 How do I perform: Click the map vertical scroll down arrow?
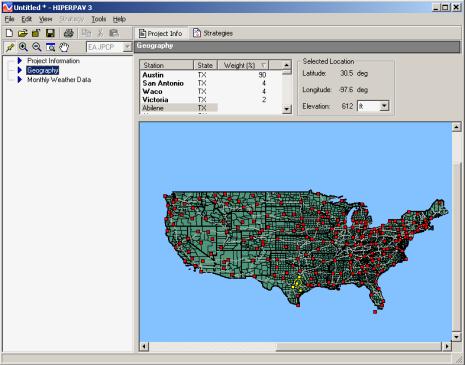coord(456,337)
